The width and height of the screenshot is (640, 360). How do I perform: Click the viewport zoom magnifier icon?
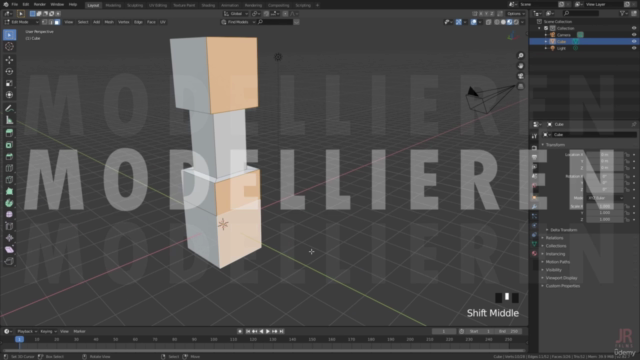click(x=520, y=56)
